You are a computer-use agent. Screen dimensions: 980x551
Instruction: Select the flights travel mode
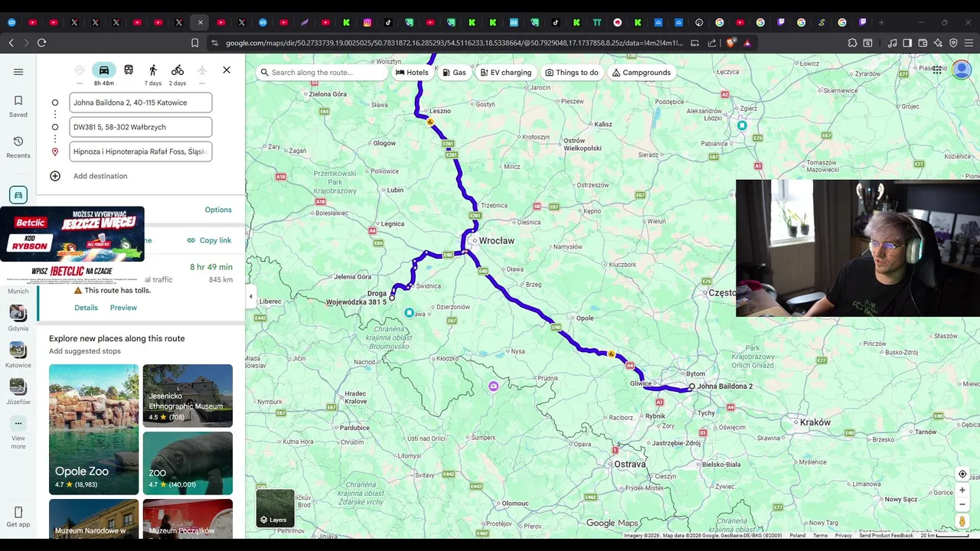click(202, 70)
